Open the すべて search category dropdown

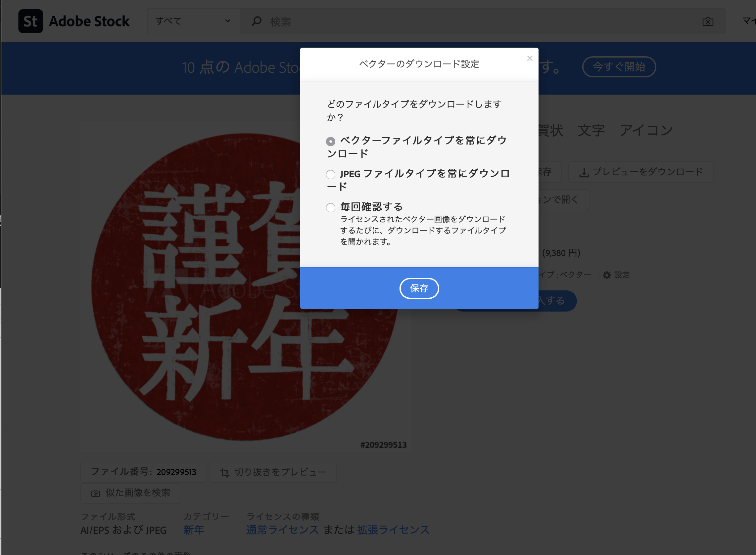pos(194,21)
